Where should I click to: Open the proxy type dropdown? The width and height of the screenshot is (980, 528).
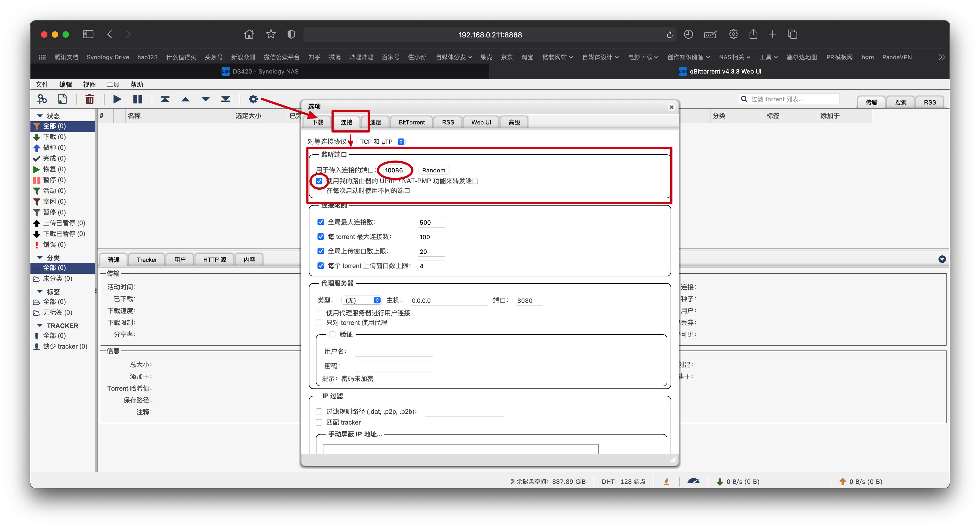point(361,300)
